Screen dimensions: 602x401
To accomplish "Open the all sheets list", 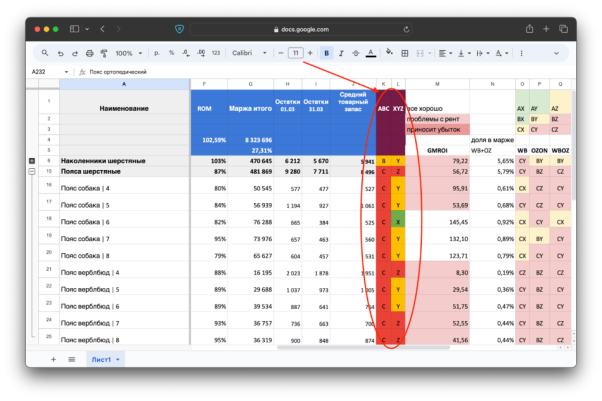I will 72,360.
